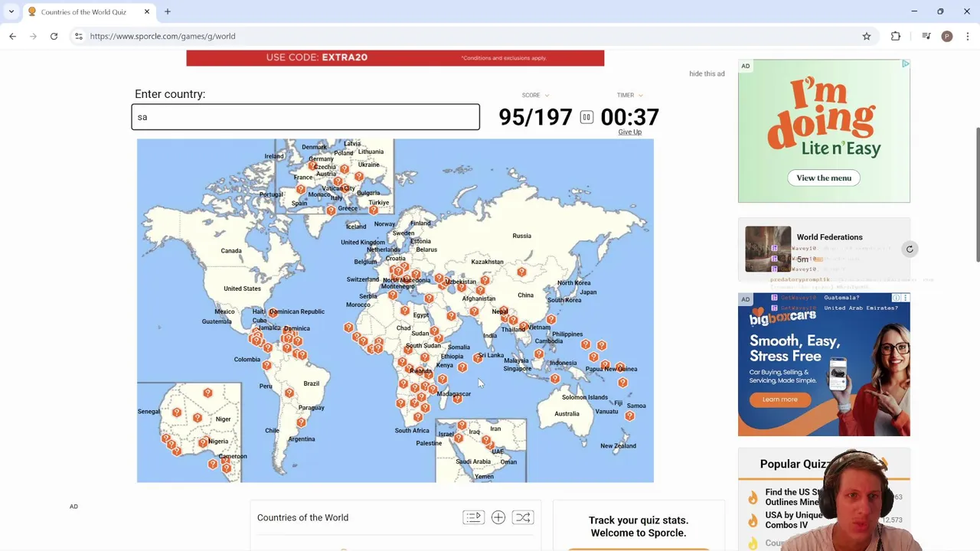Open the browser three-dot menu

pos(968,36)
